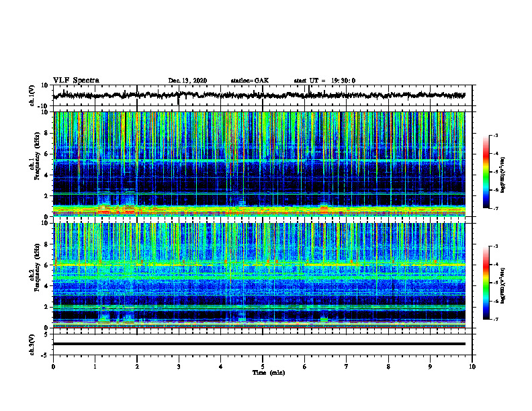The height and width of the screenshot is (411, 532).
Task: Click the ch.2 "Frequency (kHz)" axis label
Action: pyautogui.click(x=38, y=267)
